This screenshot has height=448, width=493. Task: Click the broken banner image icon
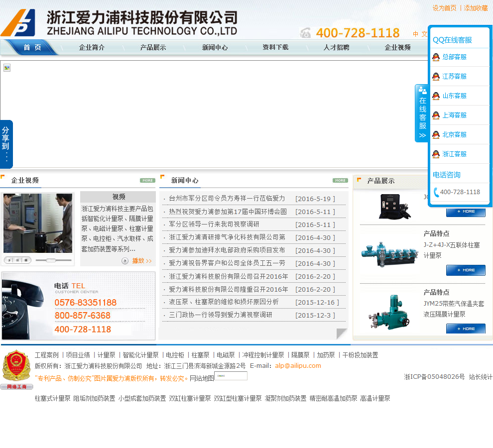[7, 68]
